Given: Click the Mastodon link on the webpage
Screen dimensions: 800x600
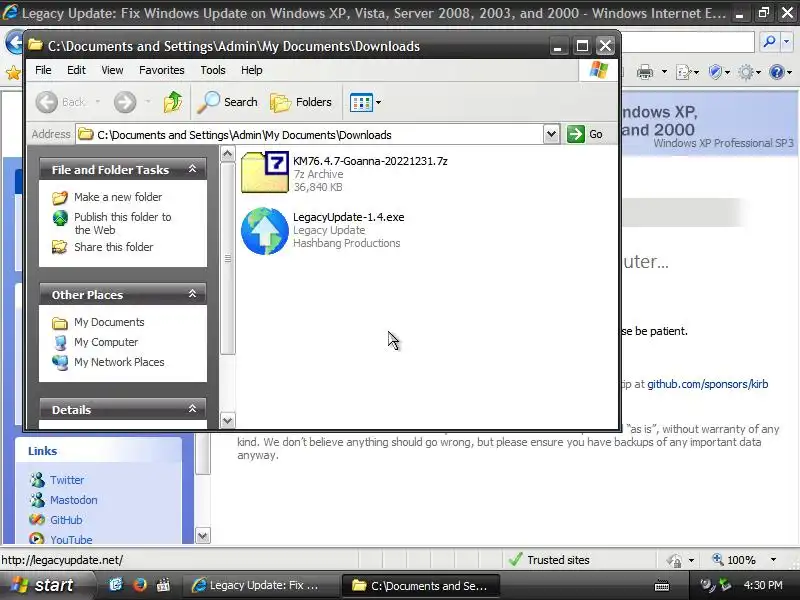Looking at the screenshot, I should 73,500.
